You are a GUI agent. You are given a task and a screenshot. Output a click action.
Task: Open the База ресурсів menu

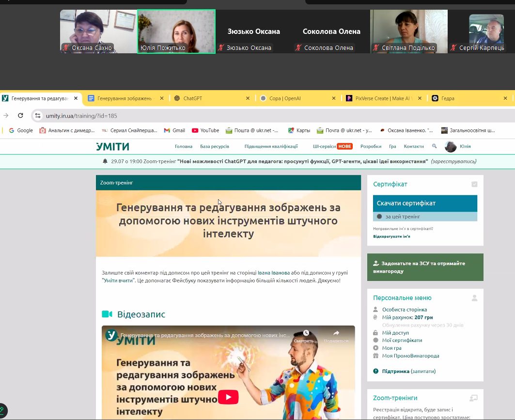click(x=215, y=146)
